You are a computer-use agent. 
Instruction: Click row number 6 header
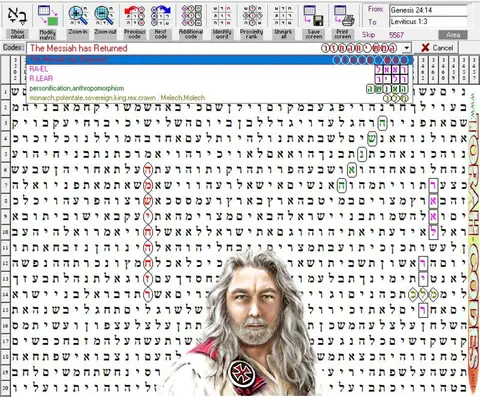(6, 170)
